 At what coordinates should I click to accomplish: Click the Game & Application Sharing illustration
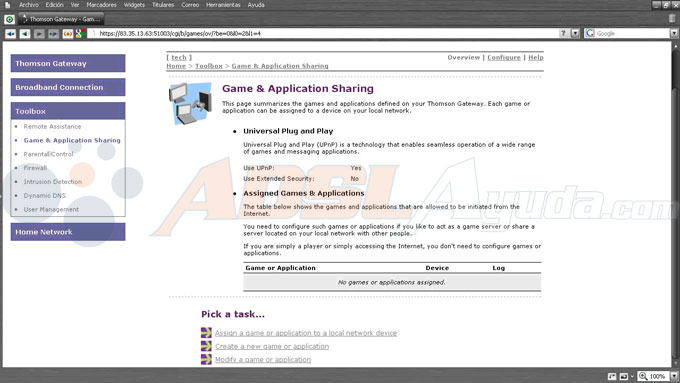[190, 104]
